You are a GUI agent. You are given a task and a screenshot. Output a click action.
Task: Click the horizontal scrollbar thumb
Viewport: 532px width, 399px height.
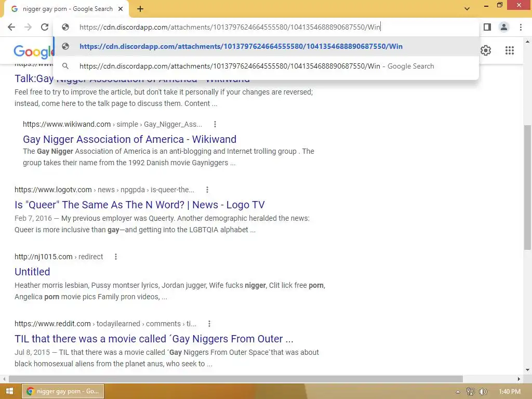tap(236, 379)
